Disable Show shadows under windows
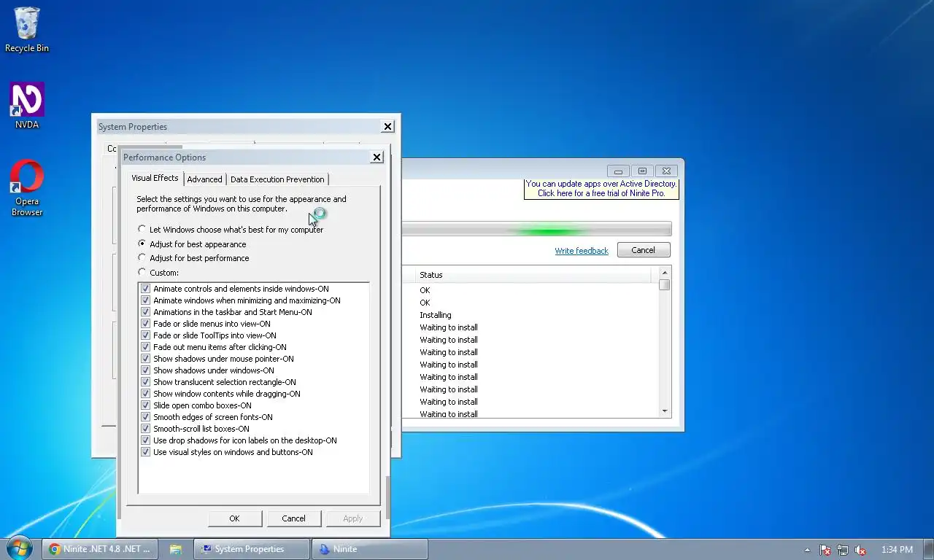 pyautogui.click(x=145, y=370)
